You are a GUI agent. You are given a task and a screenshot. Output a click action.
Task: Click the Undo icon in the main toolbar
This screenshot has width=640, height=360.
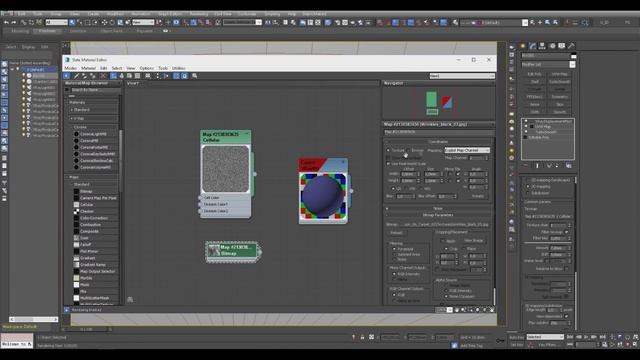tap(6, 22)
